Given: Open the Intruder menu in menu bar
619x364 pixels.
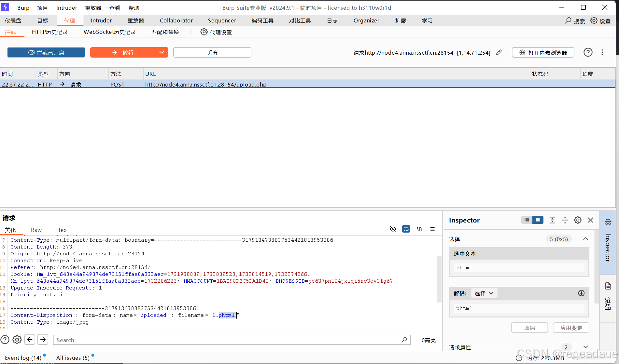Looking at the screenshot, I should (x=67, y=7).
